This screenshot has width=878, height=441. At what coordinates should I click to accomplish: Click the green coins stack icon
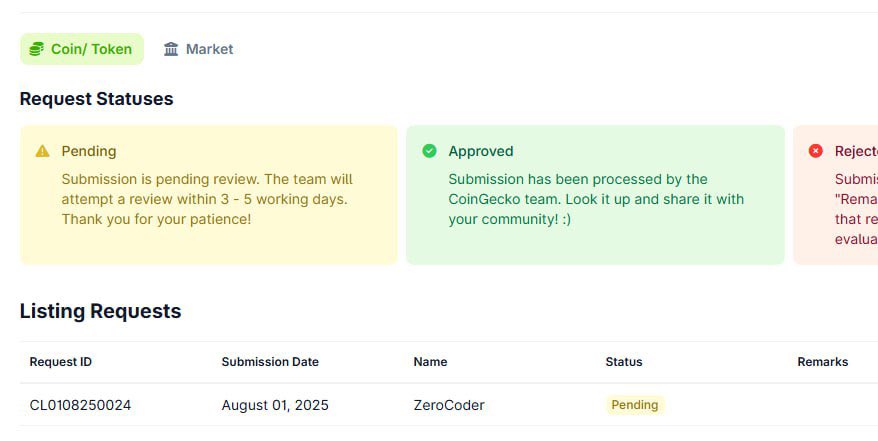click(37, 49)
